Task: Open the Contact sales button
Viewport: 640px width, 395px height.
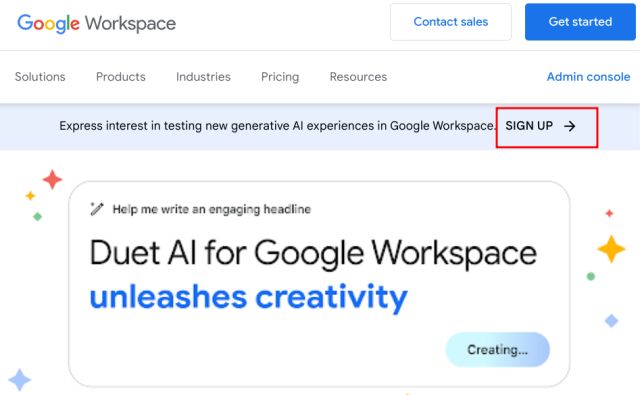Action: [x=451, y=22]
